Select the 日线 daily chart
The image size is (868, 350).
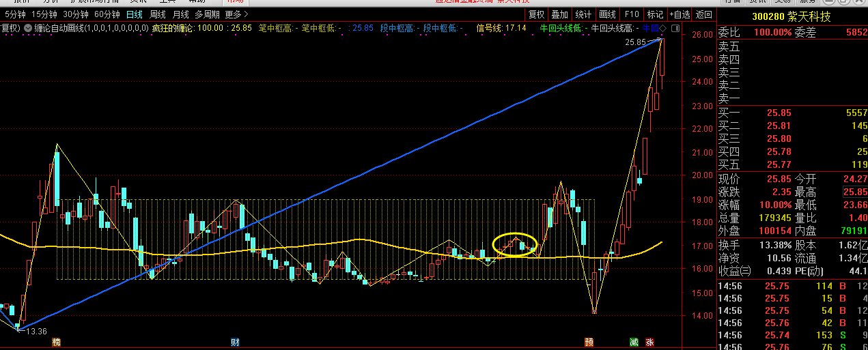(134, 14)
